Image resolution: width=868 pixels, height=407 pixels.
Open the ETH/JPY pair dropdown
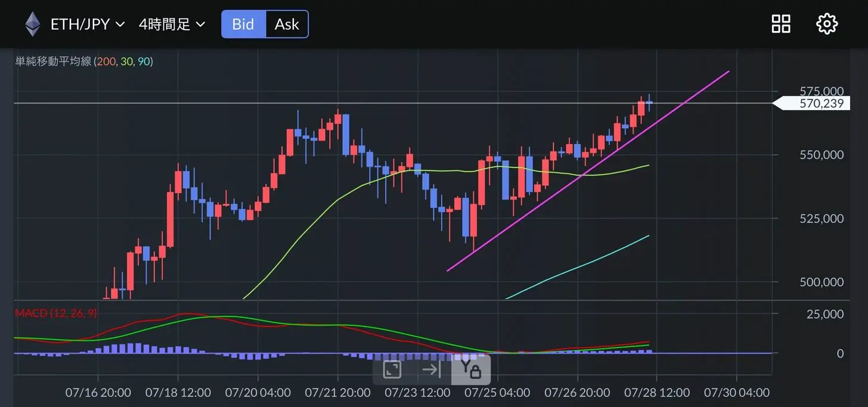(88, 24)
